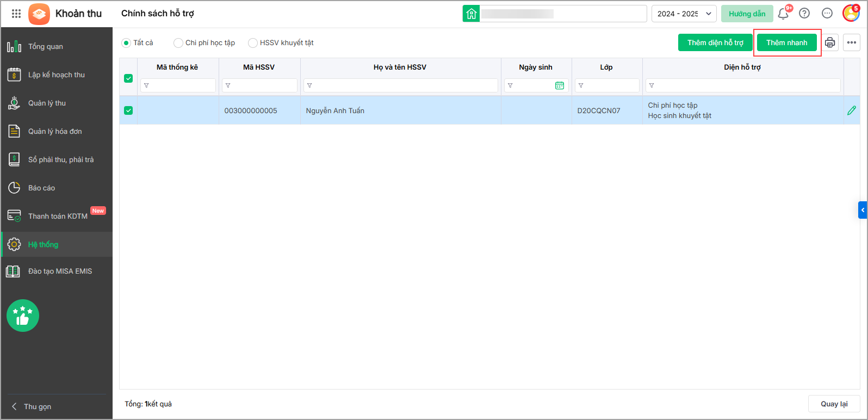Uncheck the Nguyễn Anh Tuấn row checkbox

pos(128,110)
